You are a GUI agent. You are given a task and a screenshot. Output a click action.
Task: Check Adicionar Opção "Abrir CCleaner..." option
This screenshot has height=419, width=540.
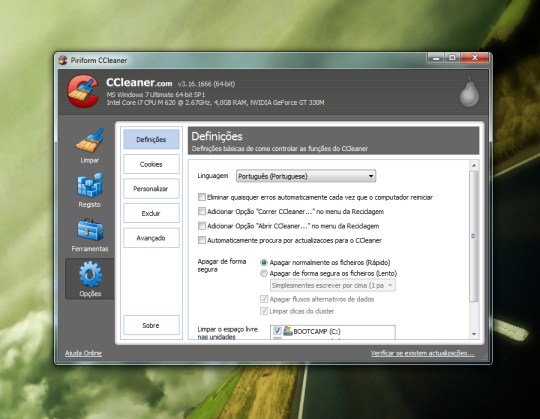pos(202,226)
